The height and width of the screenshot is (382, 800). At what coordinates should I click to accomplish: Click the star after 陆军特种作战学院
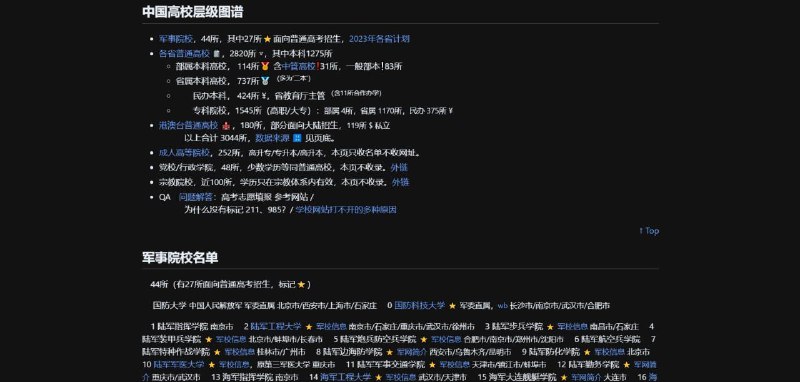tap(217, 352)
